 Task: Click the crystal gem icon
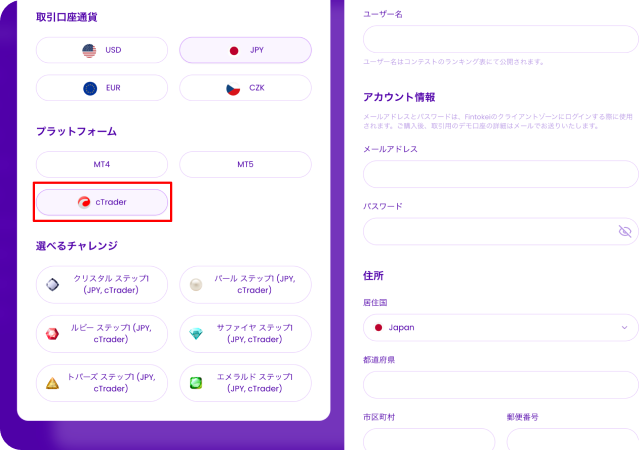pyautogui.click(x=53, y=284)
